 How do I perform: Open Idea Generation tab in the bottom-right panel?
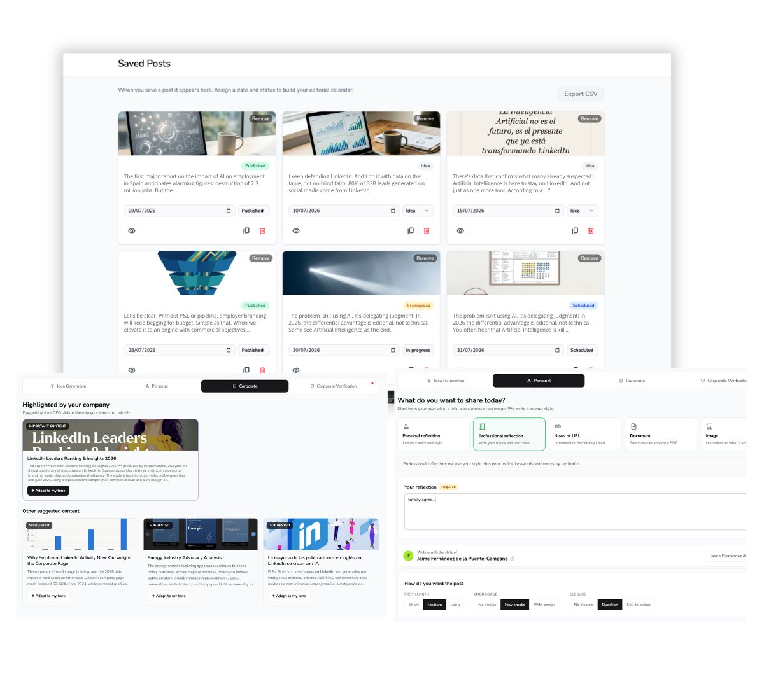click(446, 381)
